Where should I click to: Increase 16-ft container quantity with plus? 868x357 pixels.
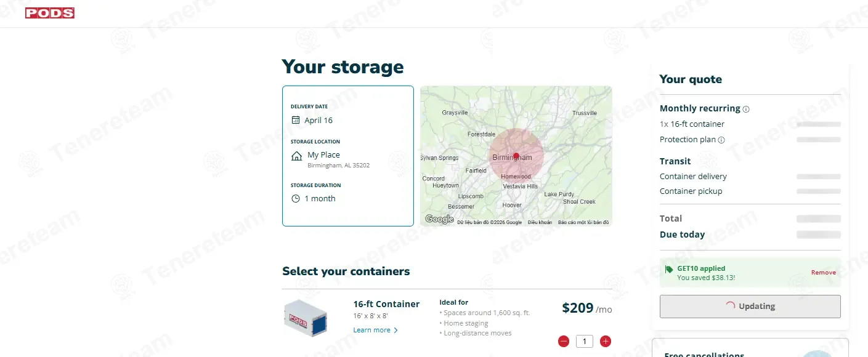(606, 341)
